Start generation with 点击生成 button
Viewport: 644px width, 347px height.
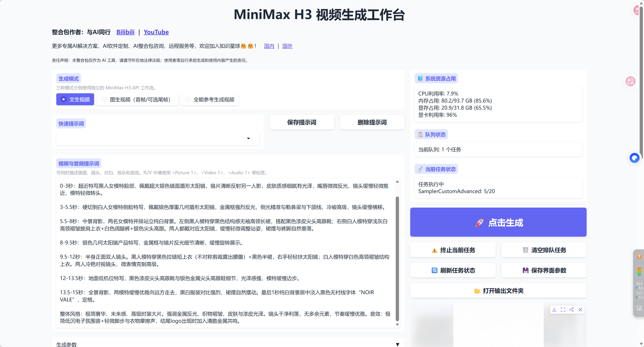click(x=498, y=222)
